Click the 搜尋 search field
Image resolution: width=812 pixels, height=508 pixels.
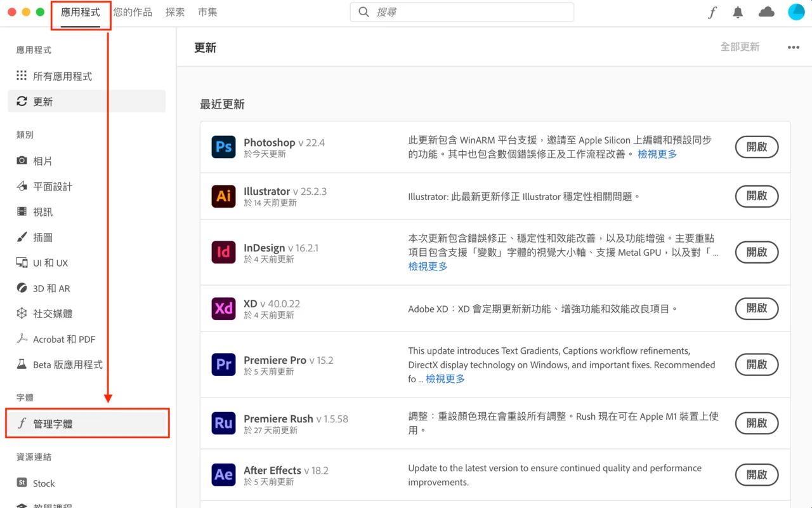click(462, 12)
